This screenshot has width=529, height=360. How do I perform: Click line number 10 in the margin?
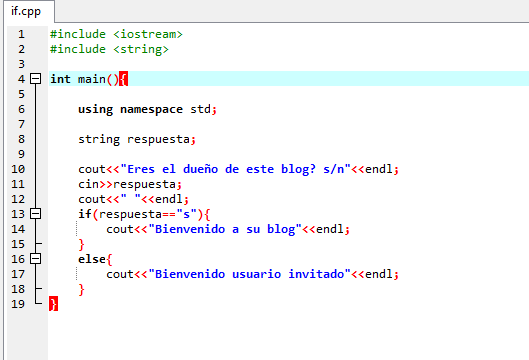click(18, 169)
